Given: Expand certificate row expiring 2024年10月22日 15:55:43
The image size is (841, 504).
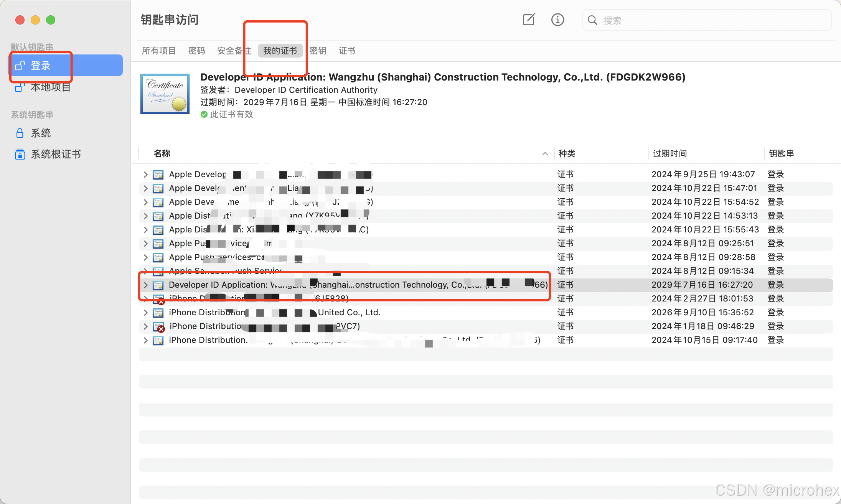Looking at the screenshot, I should tap(145, 230).
